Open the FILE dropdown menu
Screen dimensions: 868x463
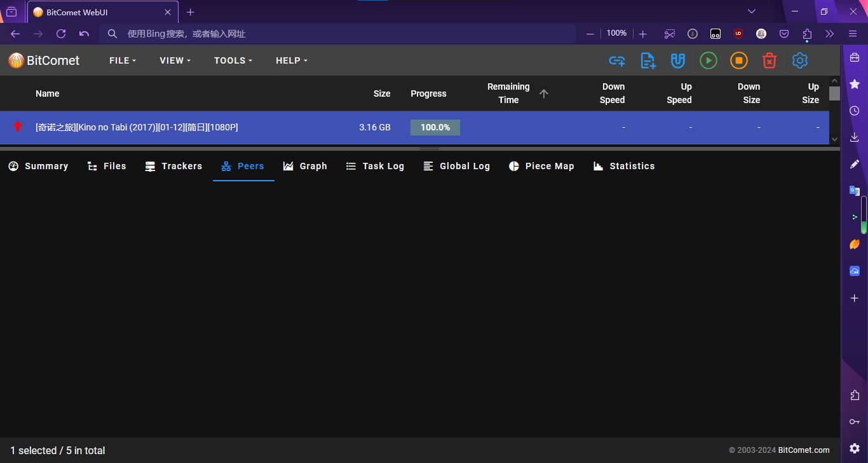123,60
